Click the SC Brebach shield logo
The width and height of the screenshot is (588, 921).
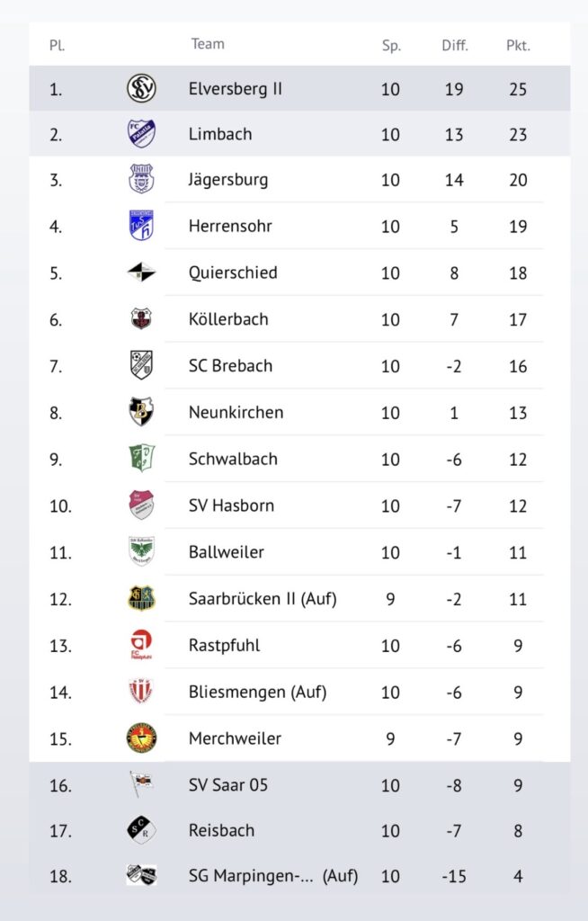point(141,365)
